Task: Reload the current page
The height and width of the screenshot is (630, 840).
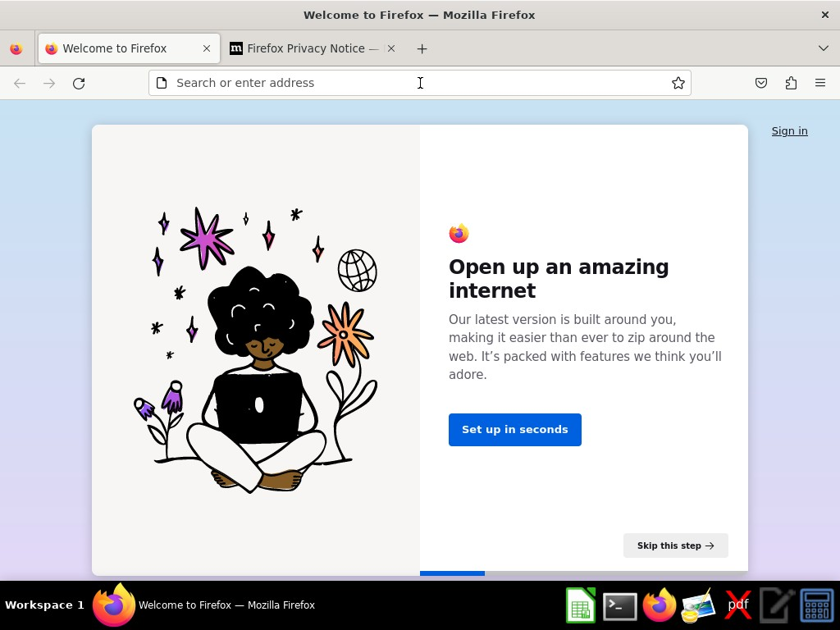Action: point(79,83)
